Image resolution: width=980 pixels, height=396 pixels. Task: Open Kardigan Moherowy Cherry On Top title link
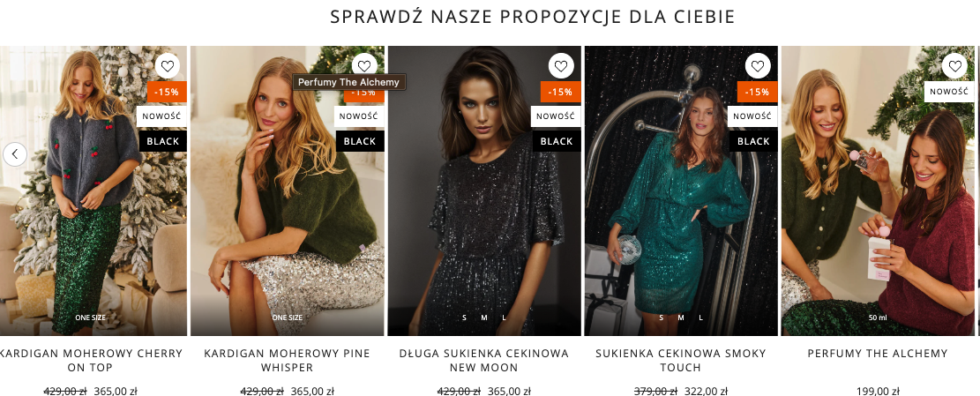pos(91,361)
